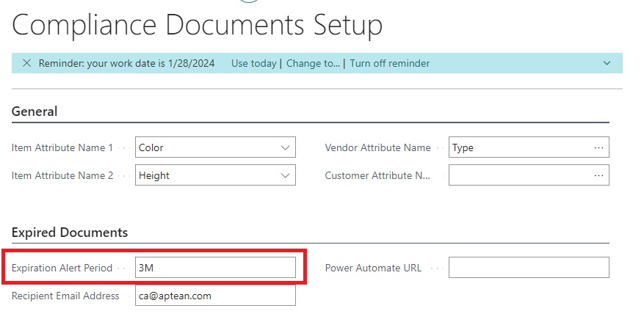The height and width of the screenshot is (333, 644).
Task: Click 'Turn off reminder' link
Action: 389,63
